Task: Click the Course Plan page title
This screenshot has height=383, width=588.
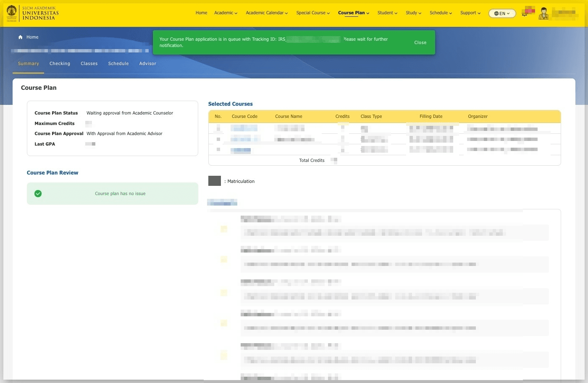Action: (39, 88)
